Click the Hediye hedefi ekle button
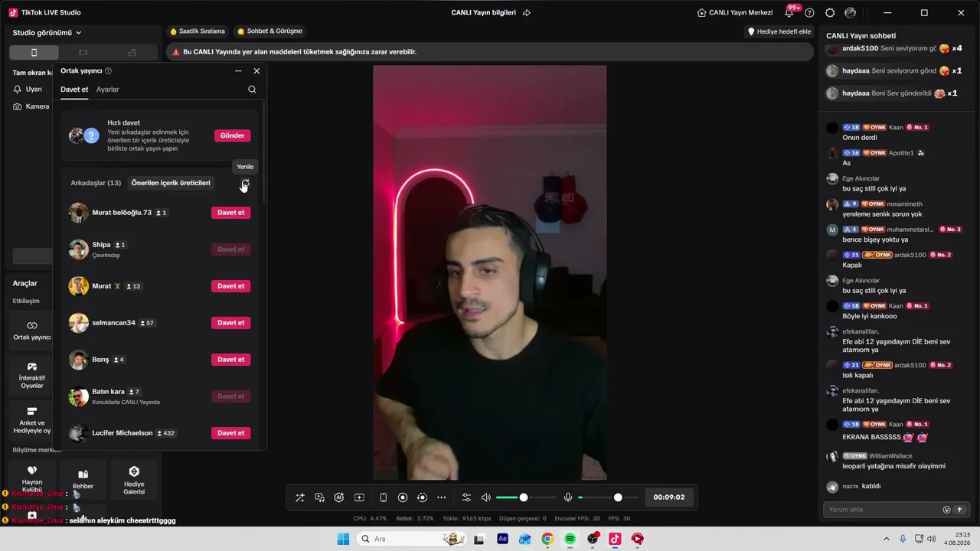The width and height of the screenshot is (980, 551). point(779,31)
